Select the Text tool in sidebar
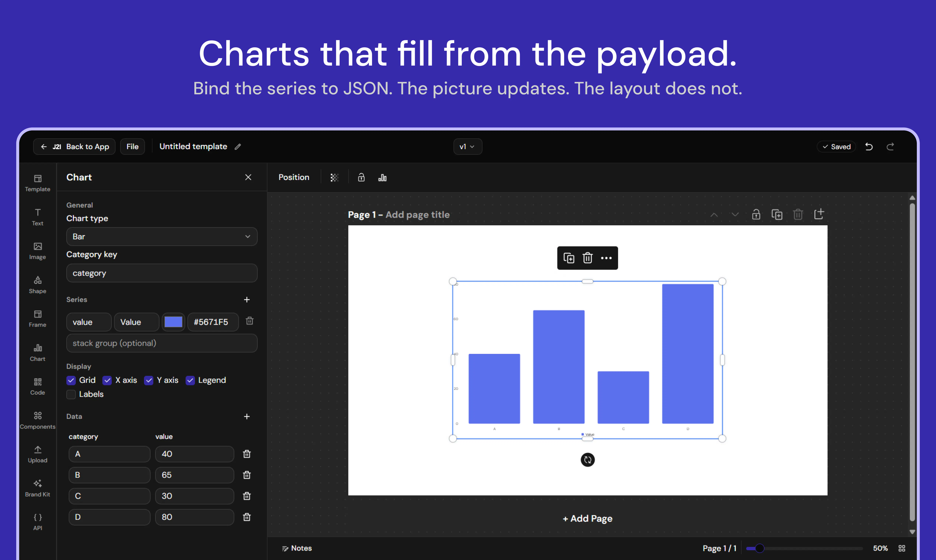 [x=37, y=217]
